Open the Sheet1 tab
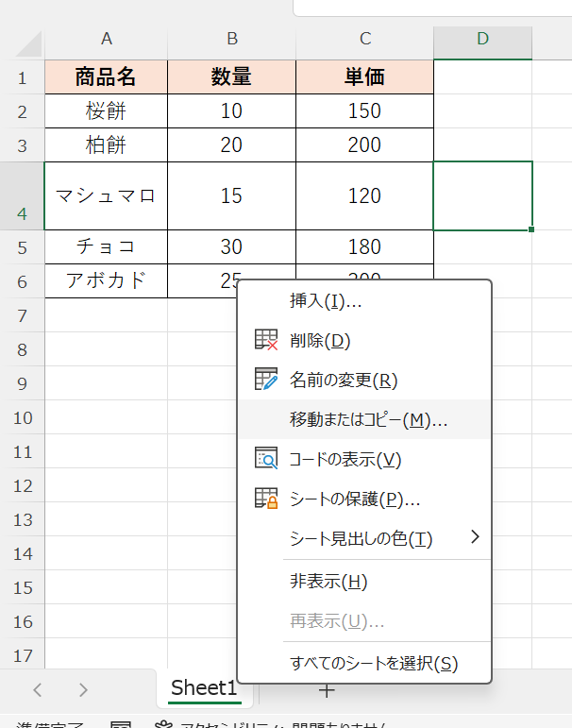The width and height of the screenshot is (572, 728). 204,689
